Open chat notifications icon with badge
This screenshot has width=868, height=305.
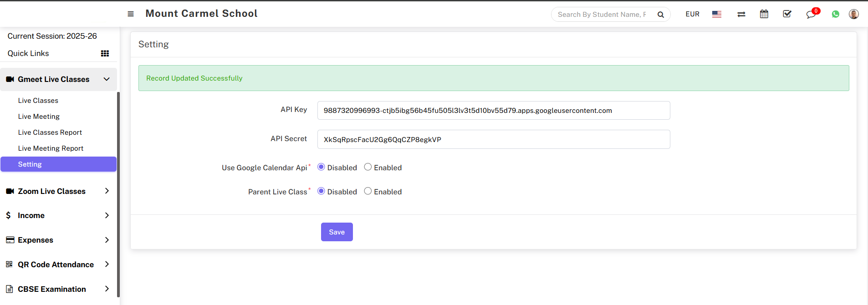tap(811, 14)
